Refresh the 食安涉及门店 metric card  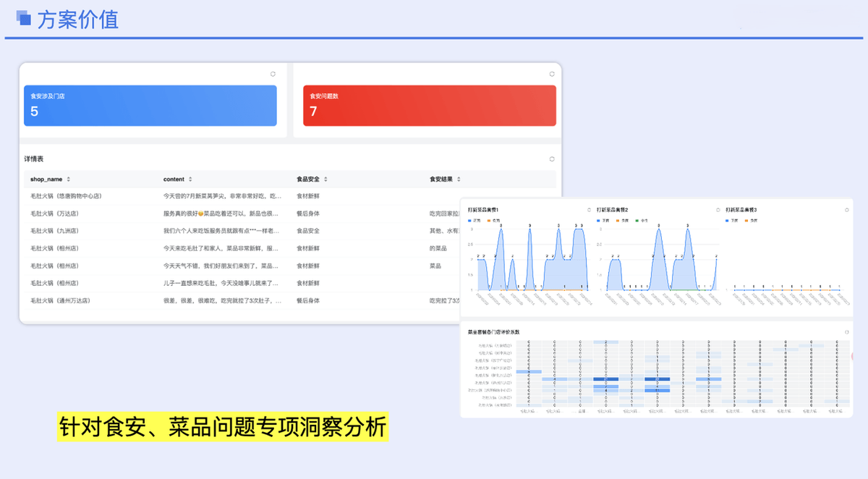click(x=273, y=74)
